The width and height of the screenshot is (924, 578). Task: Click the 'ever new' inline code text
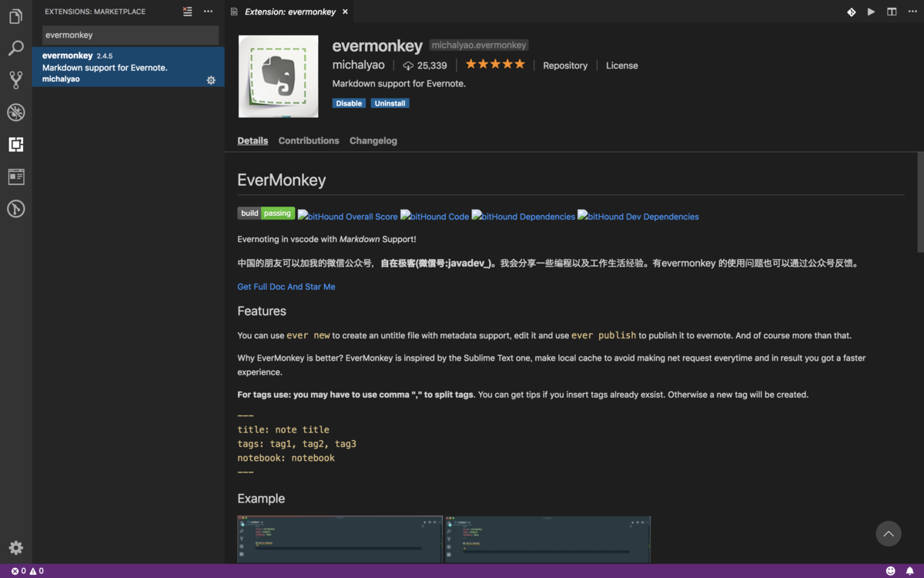[308, 335]
